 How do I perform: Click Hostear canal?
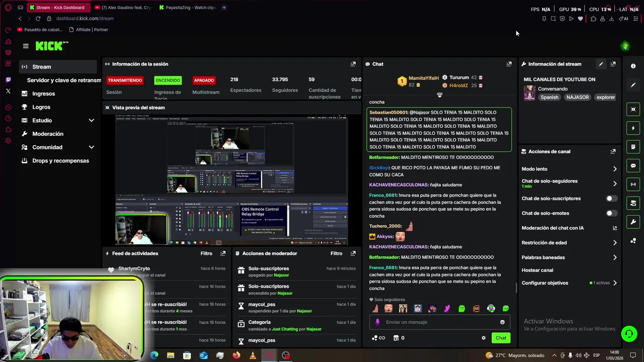click(537, 270)
